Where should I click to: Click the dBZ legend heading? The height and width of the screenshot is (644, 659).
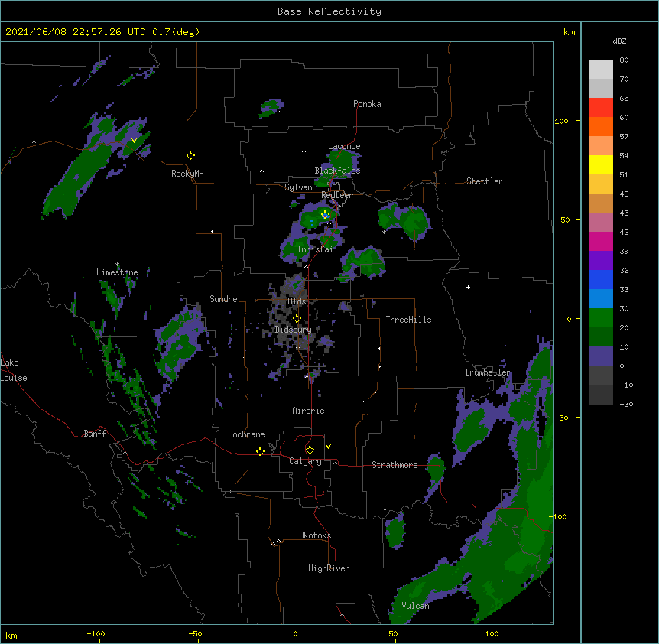point(619,41)
